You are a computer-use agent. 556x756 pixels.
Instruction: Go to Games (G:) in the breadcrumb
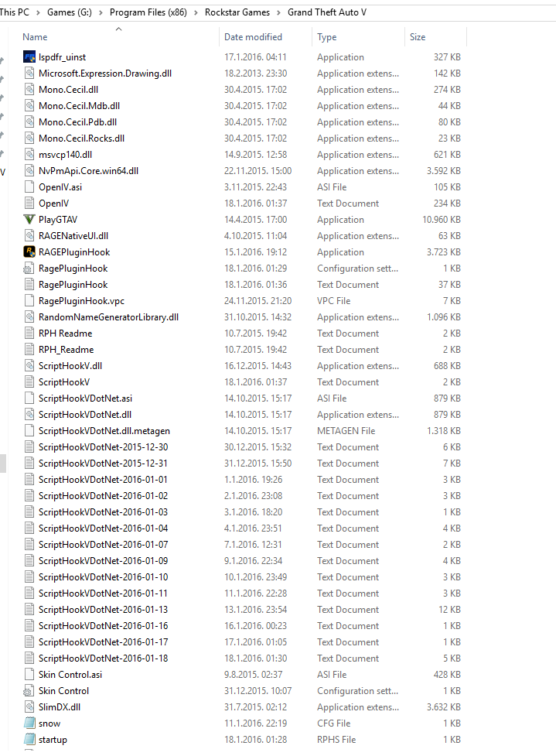point(70,12)
